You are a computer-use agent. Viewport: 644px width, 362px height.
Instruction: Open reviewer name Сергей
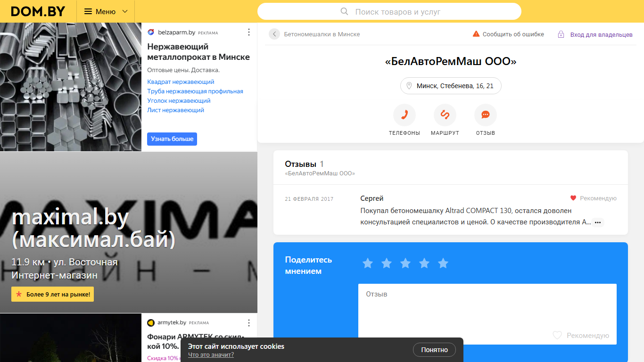372,198
